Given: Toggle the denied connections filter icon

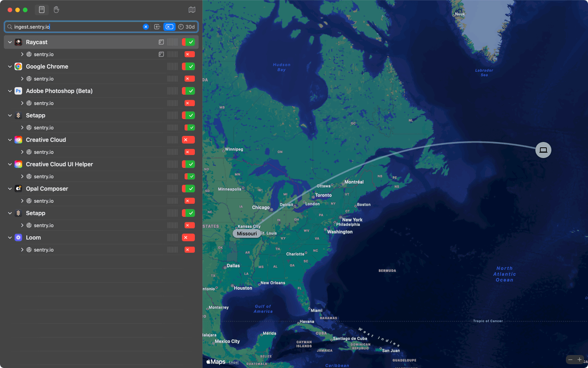Looking at the screenshot, I should (169, 26).
